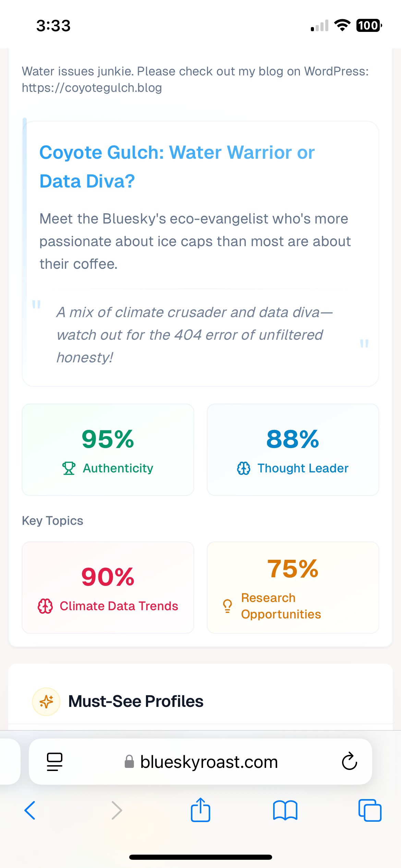401x868 pixels.
Task: Open the Safari share sheet icon
Action: coord(200,810)
